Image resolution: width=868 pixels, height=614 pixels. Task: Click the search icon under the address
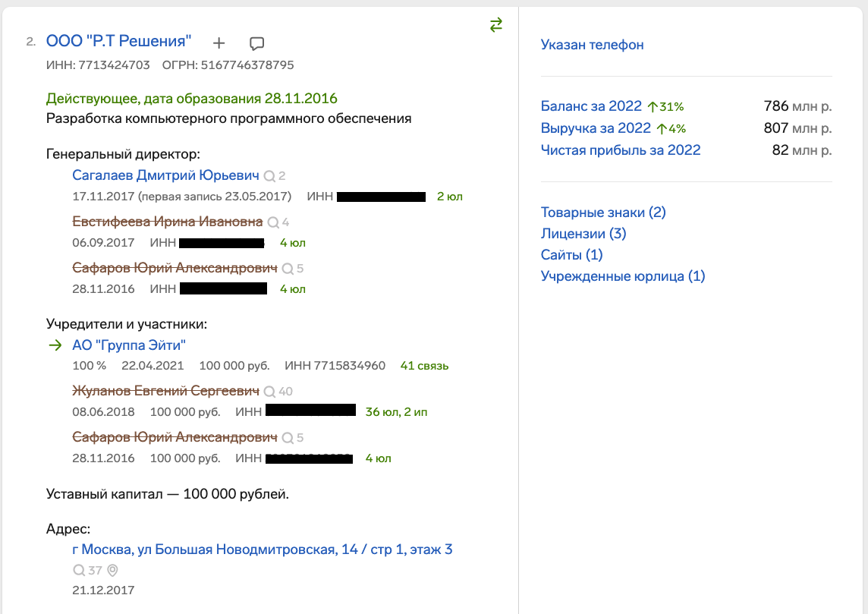79,570
